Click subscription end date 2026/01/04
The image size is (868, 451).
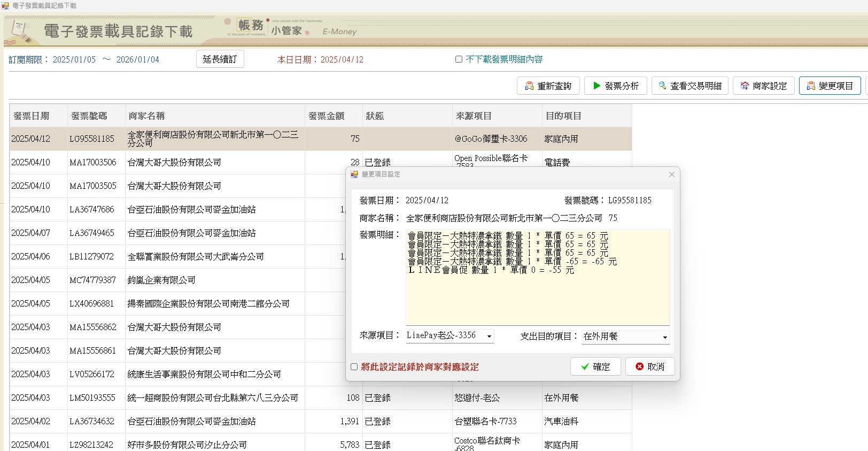click(x=138, y=59)
